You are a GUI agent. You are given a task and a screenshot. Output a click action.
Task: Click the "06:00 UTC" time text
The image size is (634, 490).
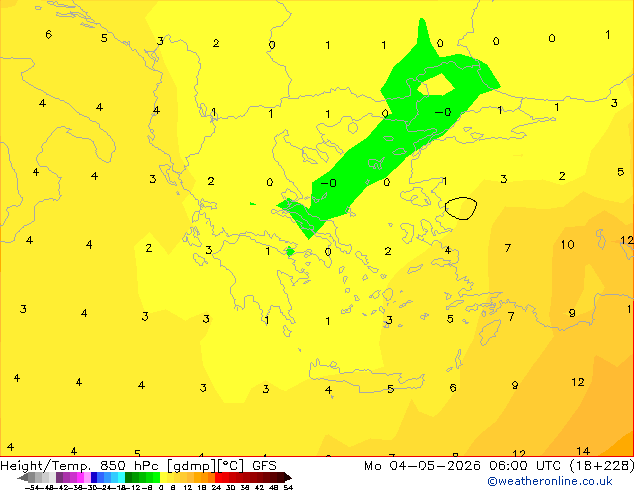pyautogui.click(x=524, y=466)
